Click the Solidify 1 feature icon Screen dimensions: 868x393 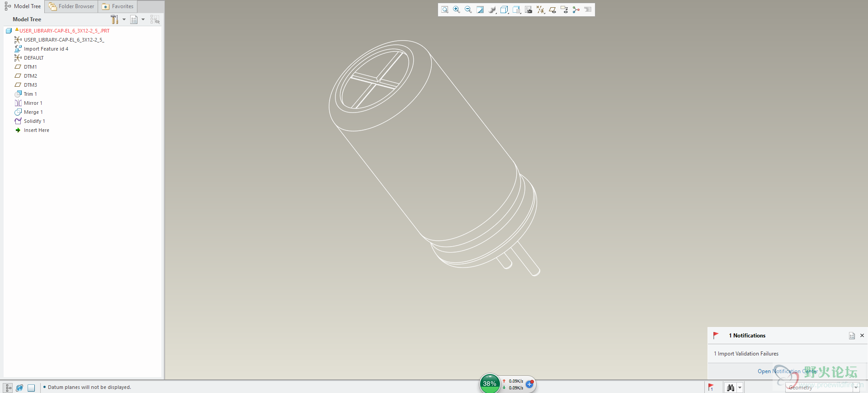coord(18,121)
